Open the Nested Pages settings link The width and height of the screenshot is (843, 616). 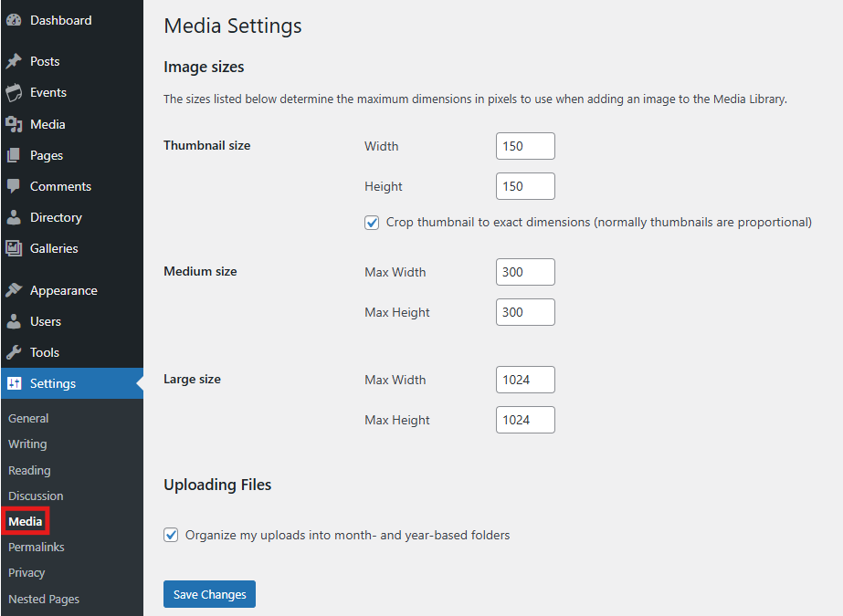(x=44, y=600)
